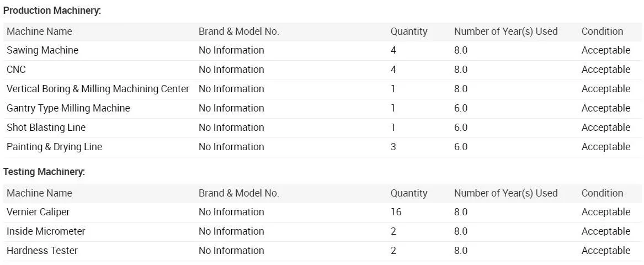Click the Hardness Tester row name
The image size is (644, 265).
point(42,251)
